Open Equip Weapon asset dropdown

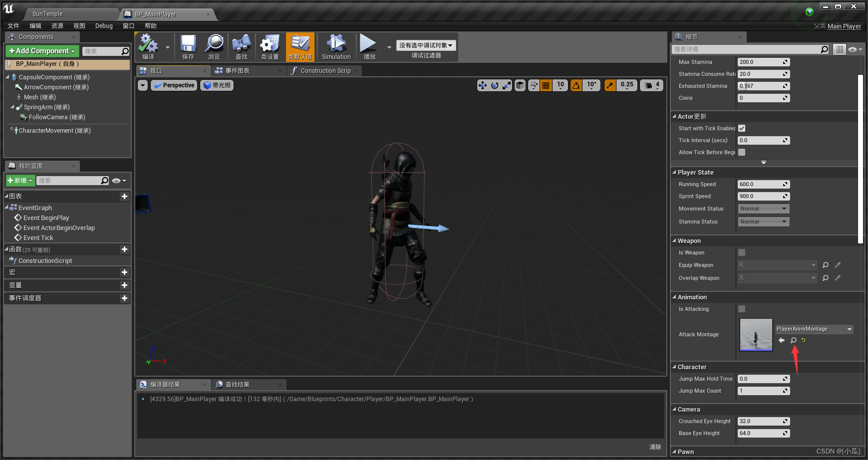click(x=777, y=265)
